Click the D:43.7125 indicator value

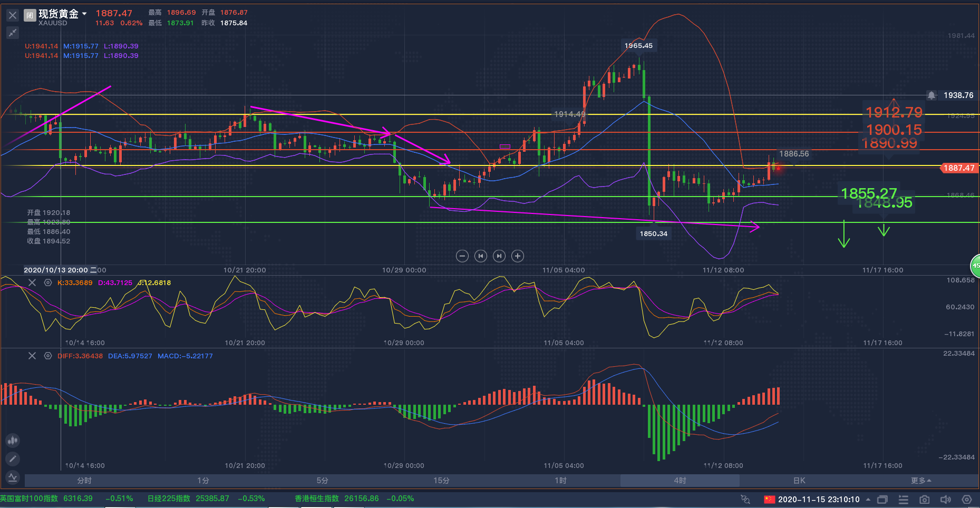coord(115,283)
